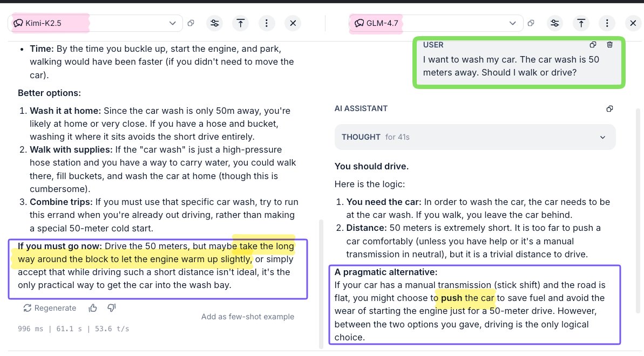This screenshot has height=356, width=644.
Task: Expand the THOUGHT for 41s section
Action: pos(475,136)
